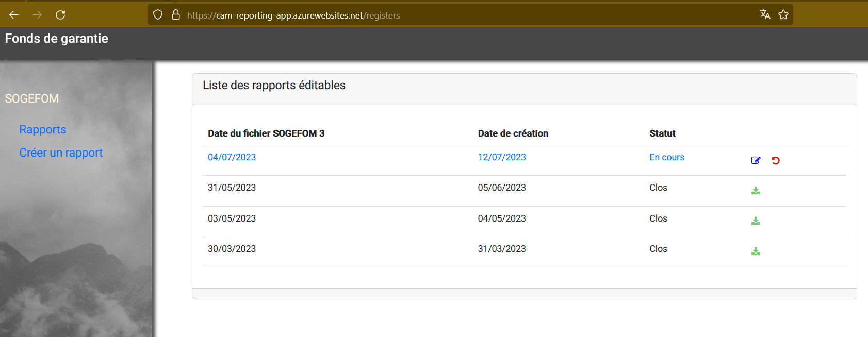Open the 04/07/2023 SOGEFOM file date link
The image size is (868, 337).
click(x=232, y=157)
